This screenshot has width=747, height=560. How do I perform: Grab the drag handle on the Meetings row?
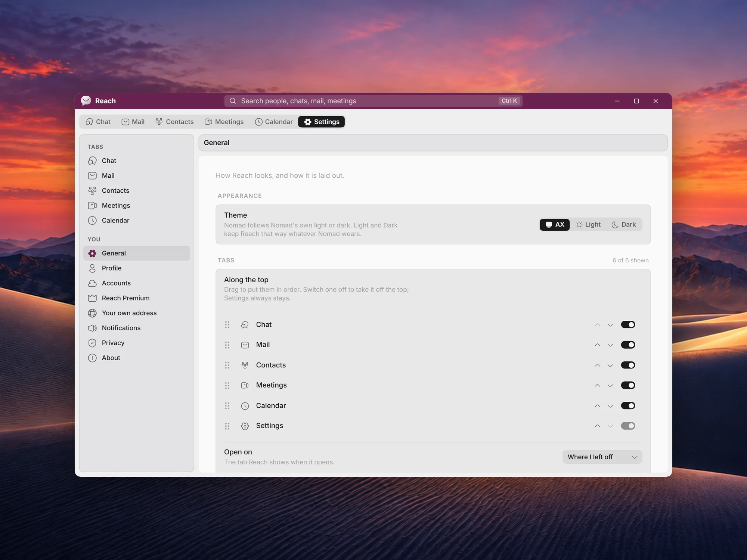pyautogui.click(x=227, y=385)
